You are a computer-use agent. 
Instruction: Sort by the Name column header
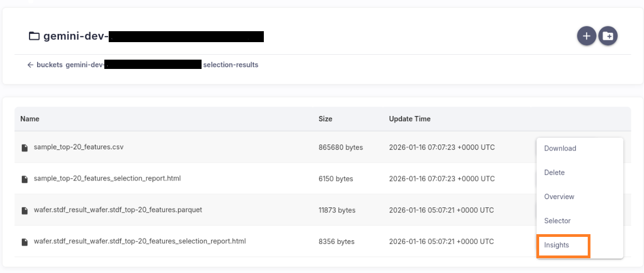pyautogui.click(x=29, y=119)
